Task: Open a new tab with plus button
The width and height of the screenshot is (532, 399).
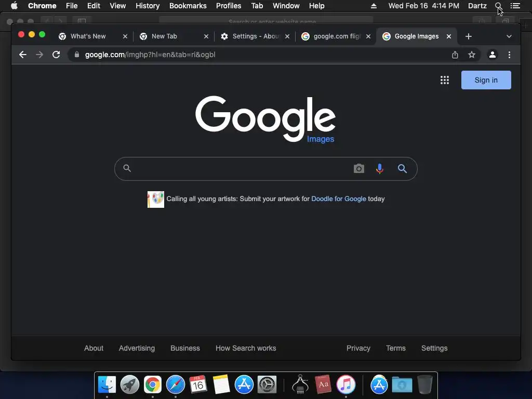Action: (x=469, y=36)
